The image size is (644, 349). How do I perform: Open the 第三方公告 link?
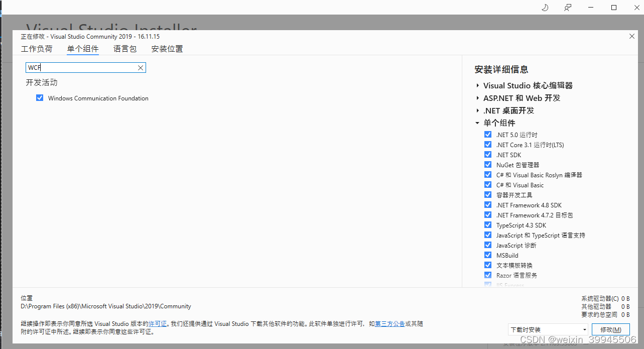(390, 324)
